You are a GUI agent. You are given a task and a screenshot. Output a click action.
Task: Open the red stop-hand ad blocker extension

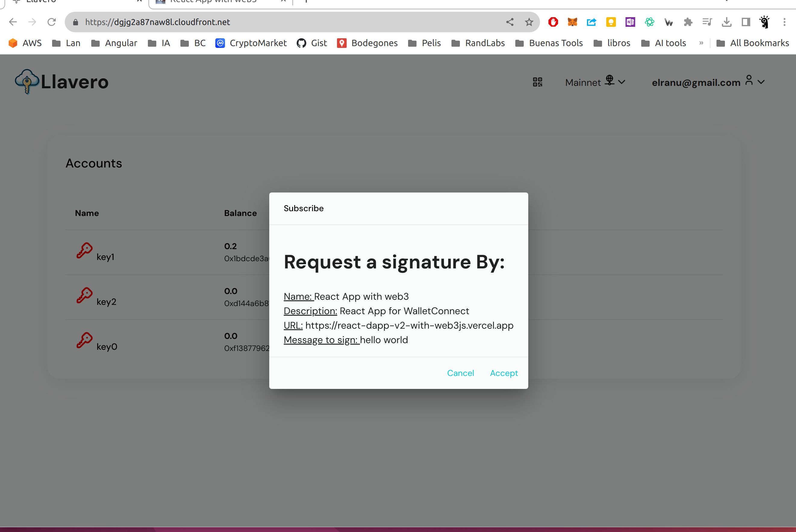point(553,22)
